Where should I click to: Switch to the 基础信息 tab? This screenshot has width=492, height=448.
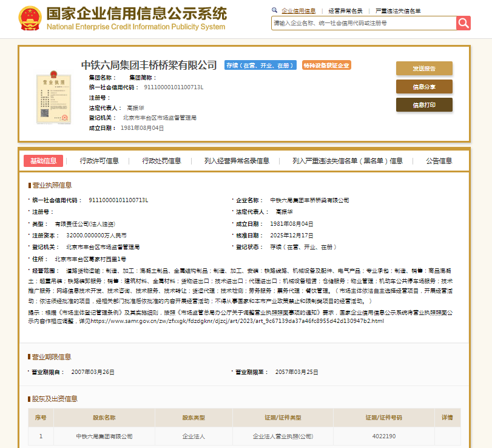click(x=43, y=161)
